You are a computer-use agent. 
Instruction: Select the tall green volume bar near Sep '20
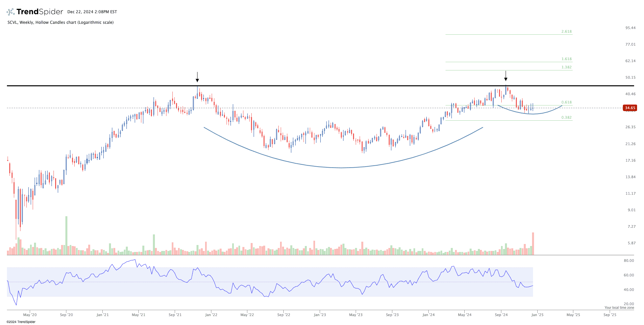(x=66, y=235)
